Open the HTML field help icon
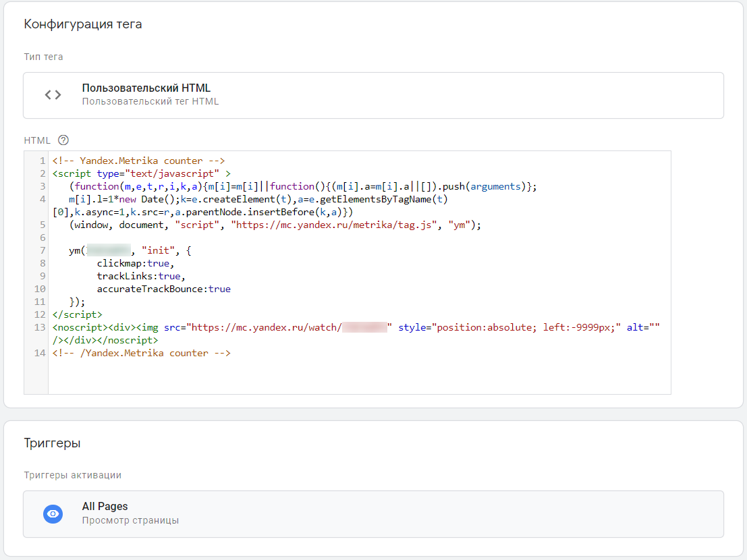This screenshot has height=560, width=747. pyautogui.click(x=63, y=140)
